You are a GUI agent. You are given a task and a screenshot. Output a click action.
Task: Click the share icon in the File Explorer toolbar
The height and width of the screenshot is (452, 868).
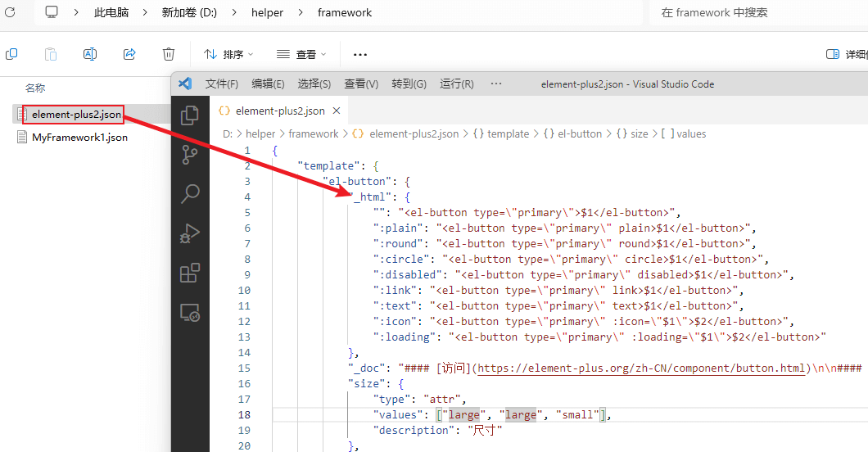(129, 54)
